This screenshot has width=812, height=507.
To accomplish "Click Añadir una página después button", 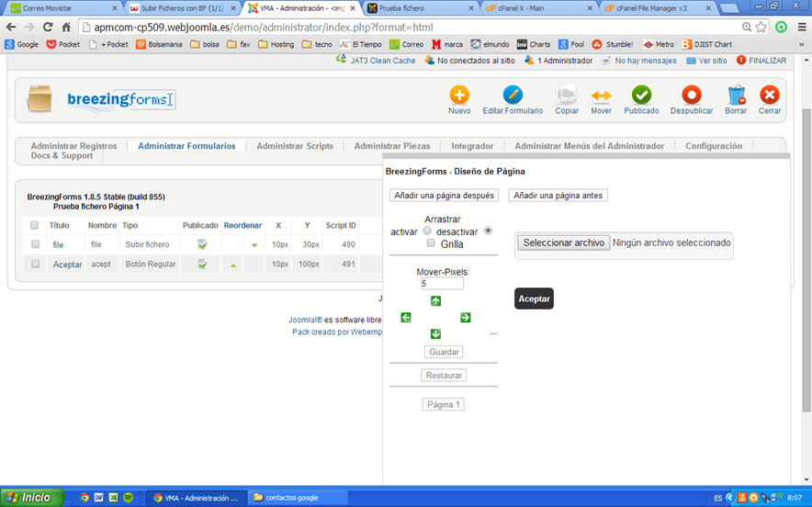I will pos(444,196).
